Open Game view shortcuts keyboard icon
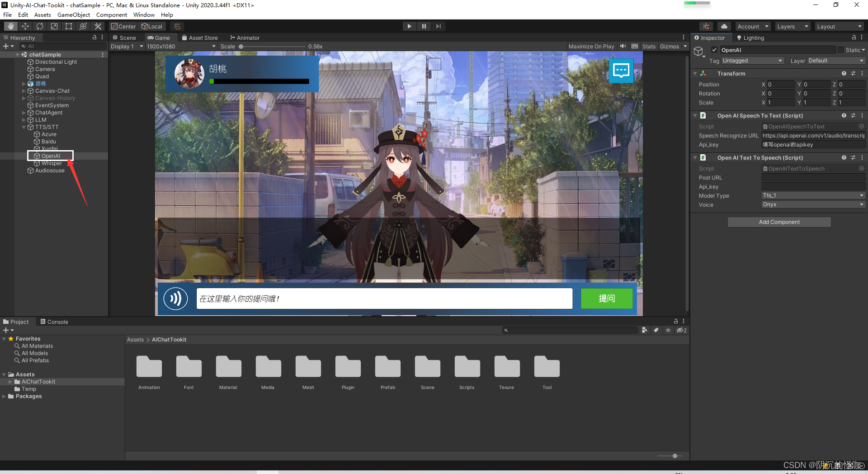 (x=635, y=46)
